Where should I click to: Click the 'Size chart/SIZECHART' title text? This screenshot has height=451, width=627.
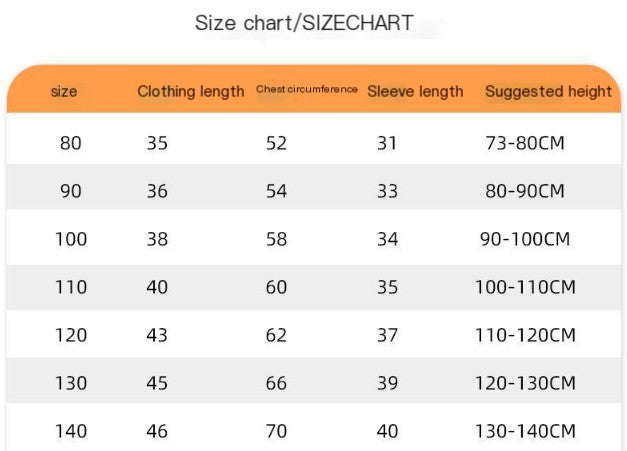[x=304, y=23]
